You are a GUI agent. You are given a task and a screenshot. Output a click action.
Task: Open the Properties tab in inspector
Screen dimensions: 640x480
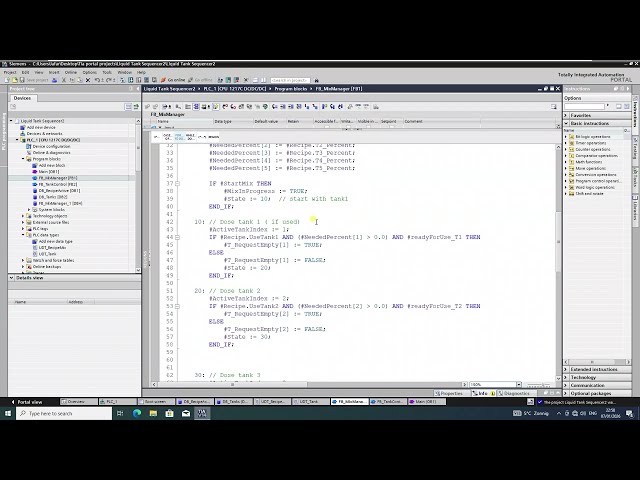coord(449,393)
